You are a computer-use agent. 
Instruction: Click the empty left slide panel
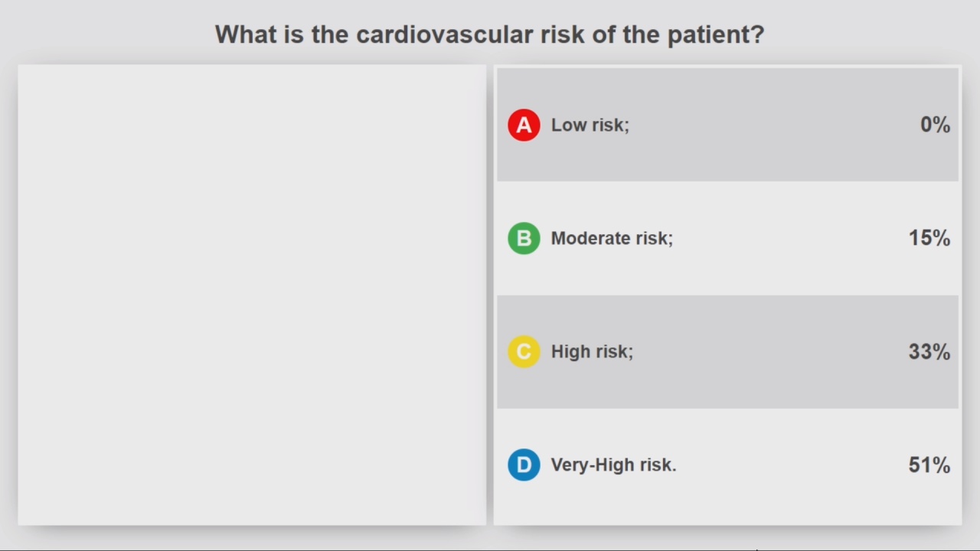[x=252, y=295]
